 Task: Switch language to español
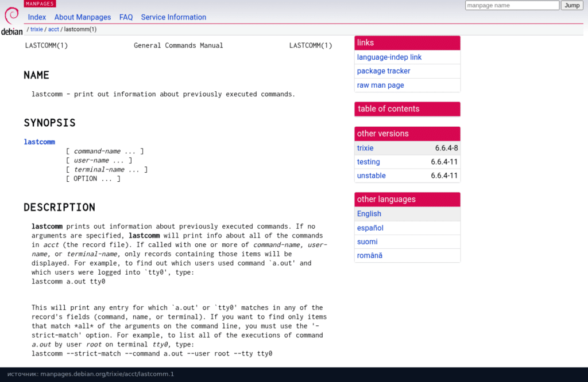[370, 228]
